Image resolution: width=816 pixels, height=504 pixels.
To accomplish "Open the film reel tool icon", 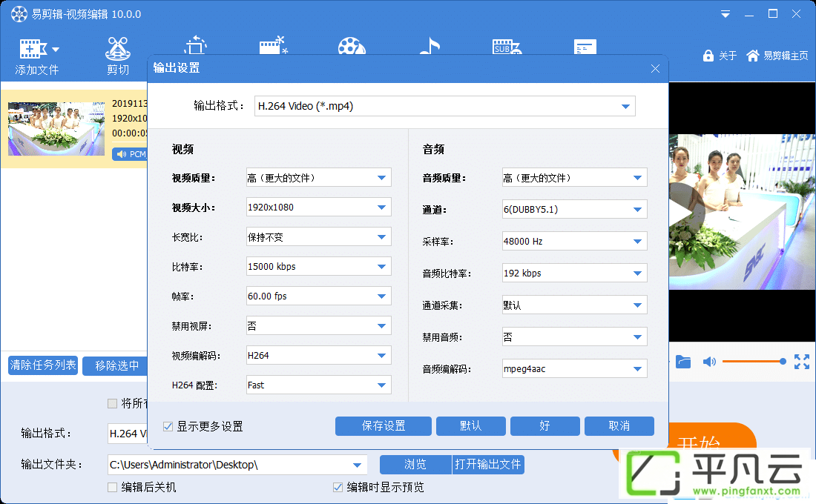I will point(352,46).
